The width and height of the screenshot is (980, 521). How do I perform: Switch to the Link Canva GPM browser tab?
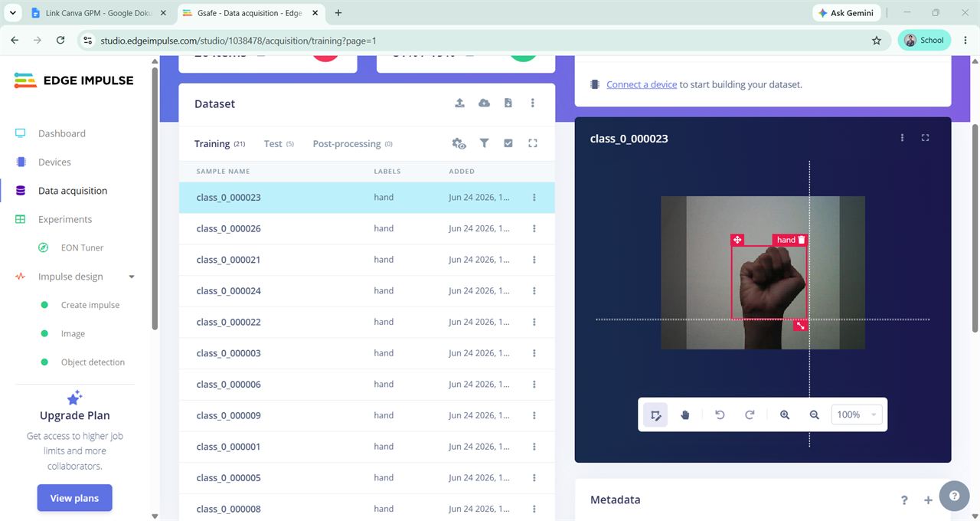[100, 13]
